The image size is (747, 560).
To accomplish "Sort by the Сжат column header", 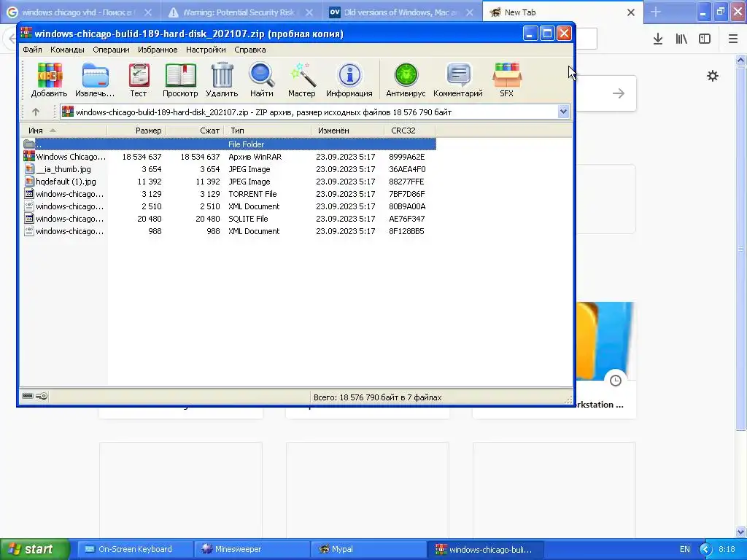I will 195,131.
